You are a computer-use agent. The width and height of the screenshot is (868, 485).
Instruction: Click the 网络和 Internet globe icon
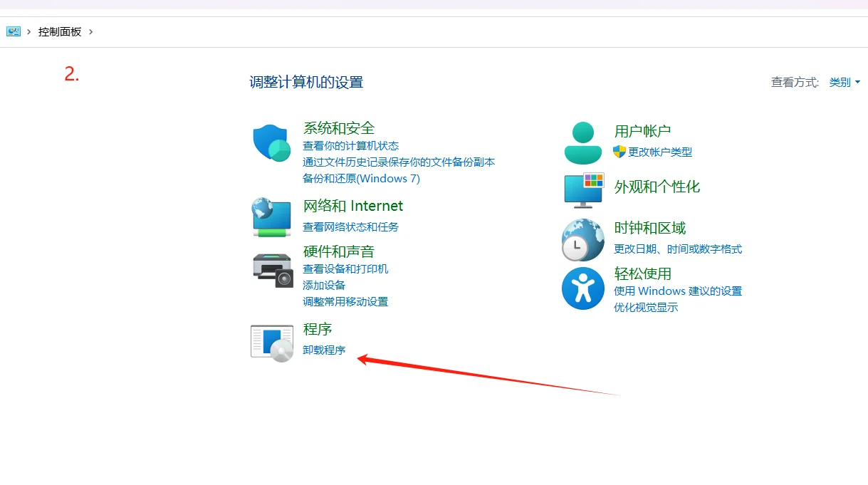pyautogui.click(x=271, y=215)
